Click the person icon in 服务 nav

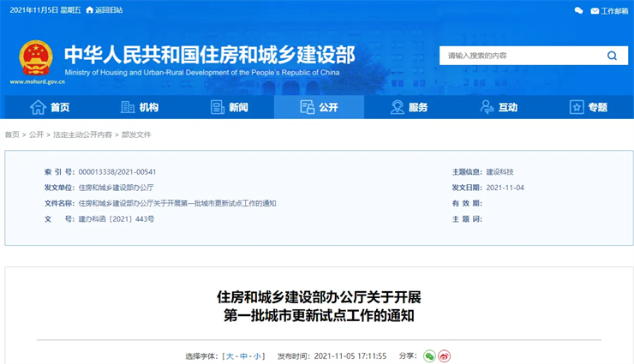397,107
